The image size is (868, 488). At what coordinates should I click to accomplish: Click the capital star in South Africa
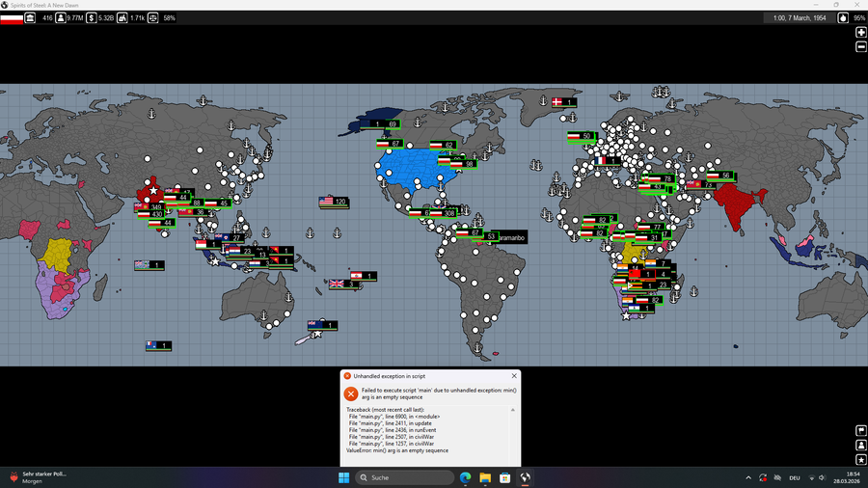click(x=626, y=316)
